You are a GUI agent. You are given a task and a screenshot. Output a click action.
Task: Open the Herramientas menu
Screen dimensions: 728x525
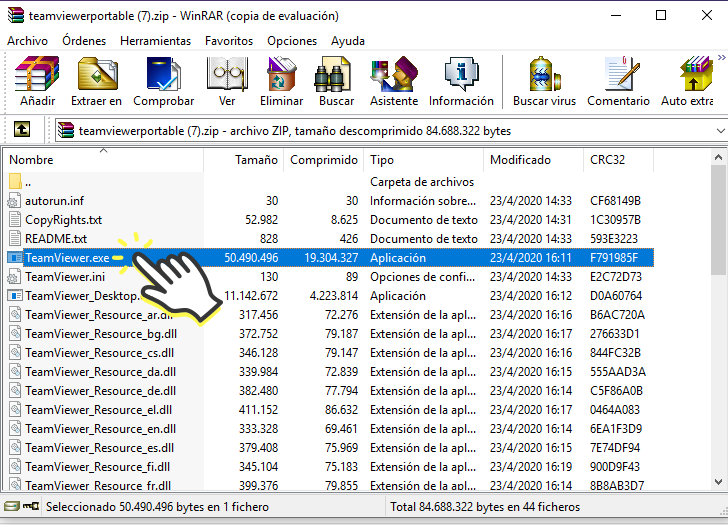pyautogui.click(x=156, y=41)
